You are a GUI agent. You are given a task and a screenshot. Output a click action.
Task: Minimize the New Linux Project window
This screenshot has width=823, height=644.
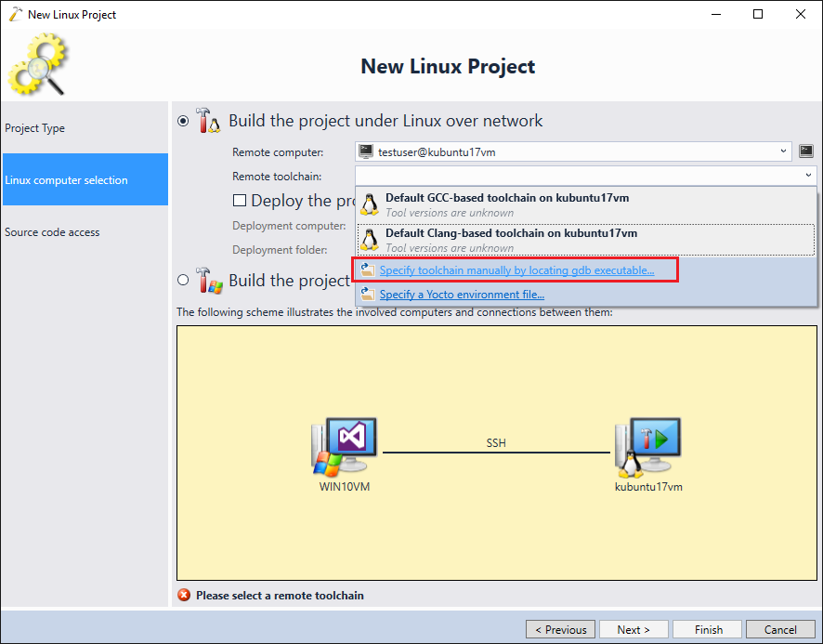tap(716, 14)
